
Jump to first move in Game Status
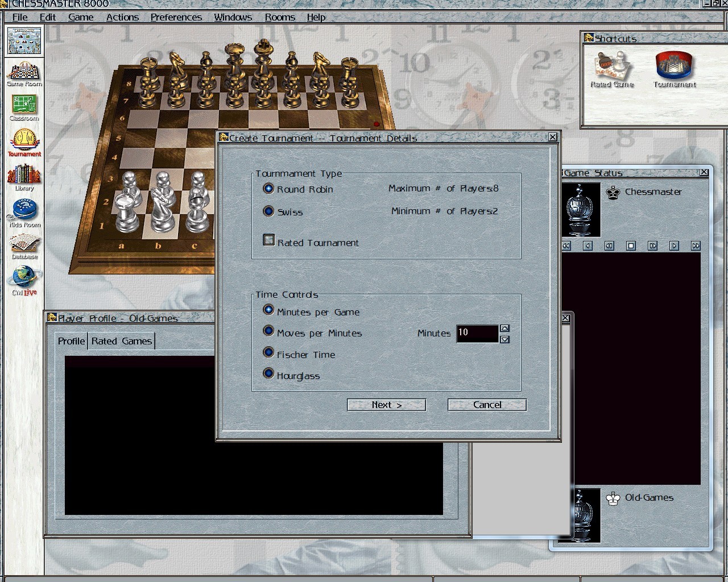pyautogui.click(x=566, y=246)
